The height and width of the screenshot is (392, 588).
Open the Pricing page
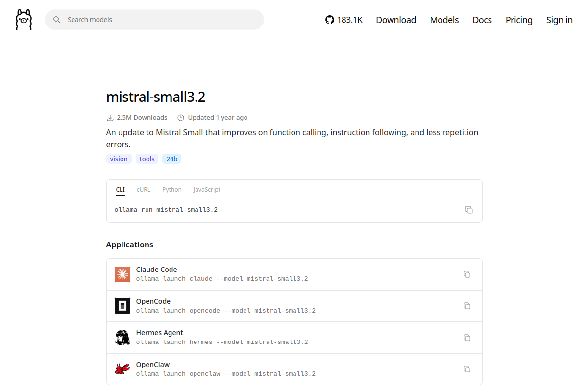[519, 20]
